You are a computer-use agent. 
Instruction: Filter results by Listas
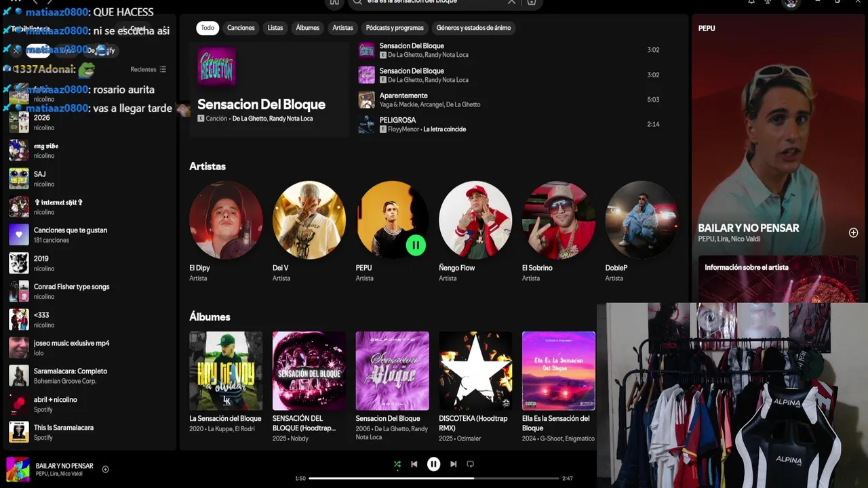coord(275,28)
